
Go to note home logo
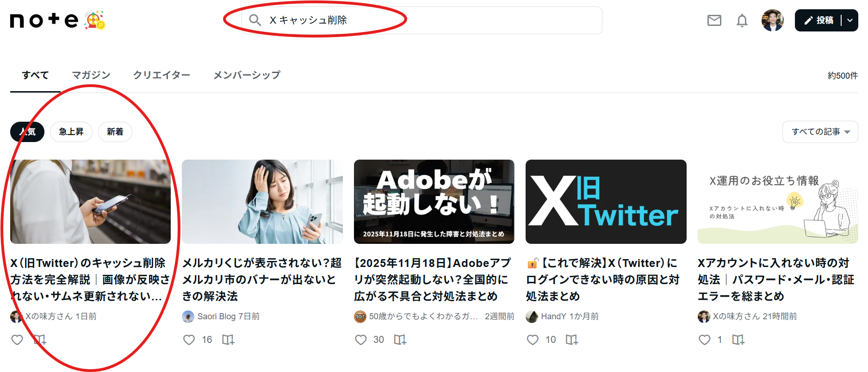click(44, 20)
